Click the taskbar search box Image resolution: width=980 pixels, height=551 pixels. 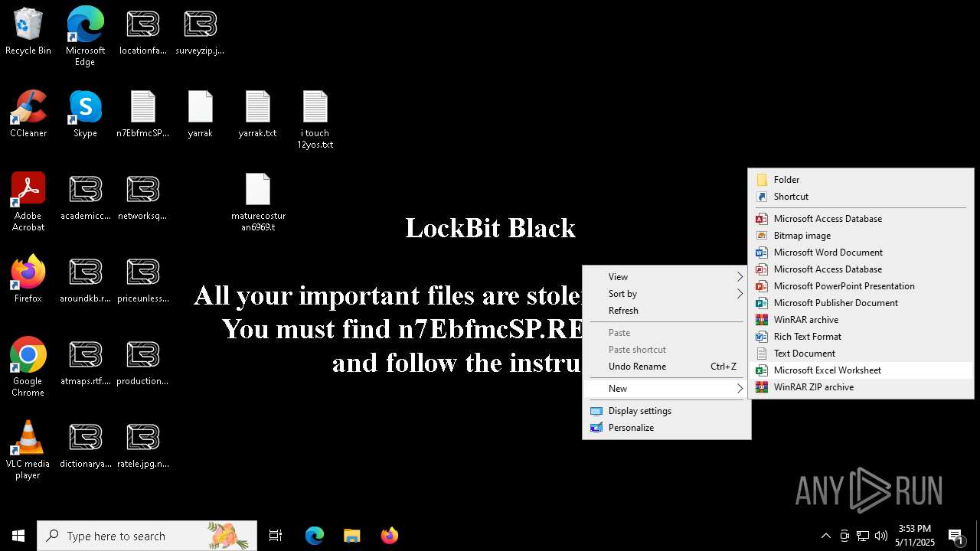tap(147, 536)
